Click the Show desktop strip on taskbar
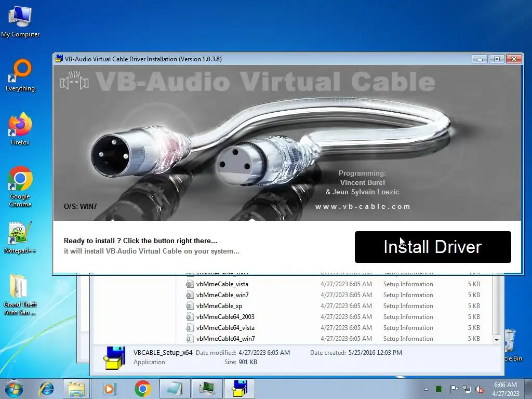532x399 pixels. coord(528,389)
